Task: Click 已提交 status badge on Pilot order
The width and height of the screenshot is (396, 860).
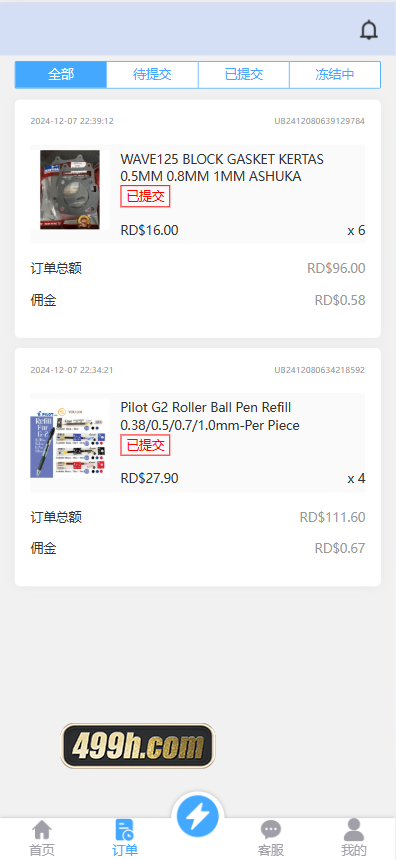Action: [x=145, y=445]
